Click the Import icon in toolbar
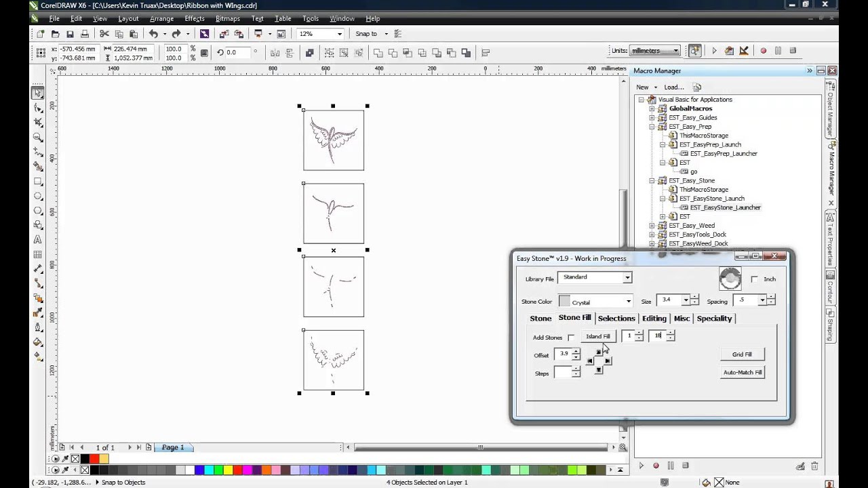The width and height of the screenshot is (868, 488). pyautogui.click(x=224, y=34)
